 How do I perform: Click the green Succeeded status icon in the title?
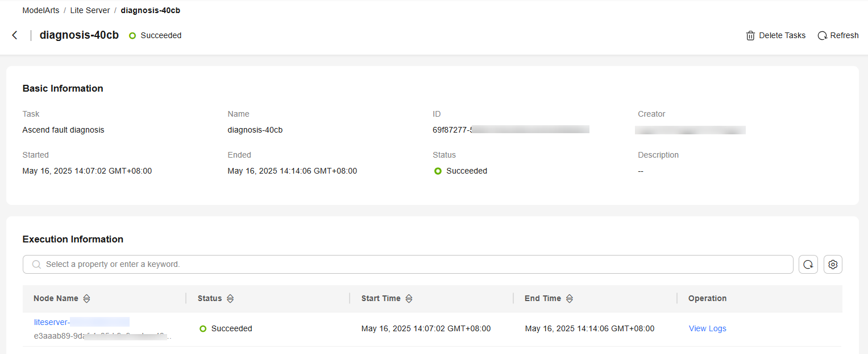tap(132, 35)
